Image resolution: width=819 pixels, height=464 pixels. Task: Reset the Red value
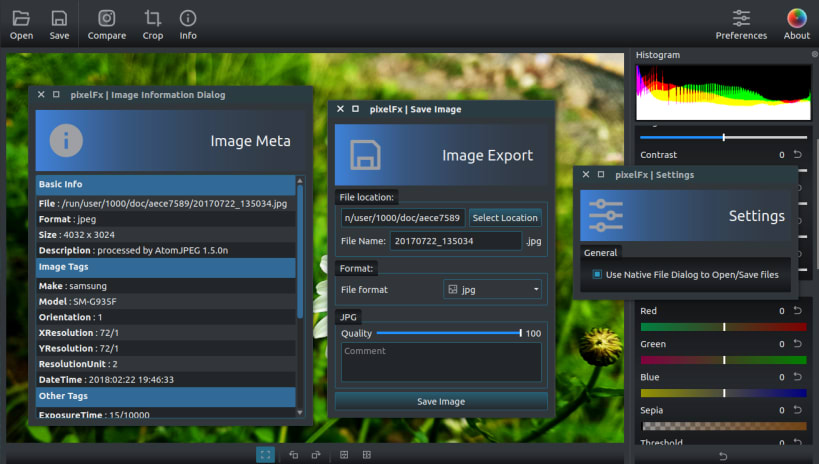[798, 310]
